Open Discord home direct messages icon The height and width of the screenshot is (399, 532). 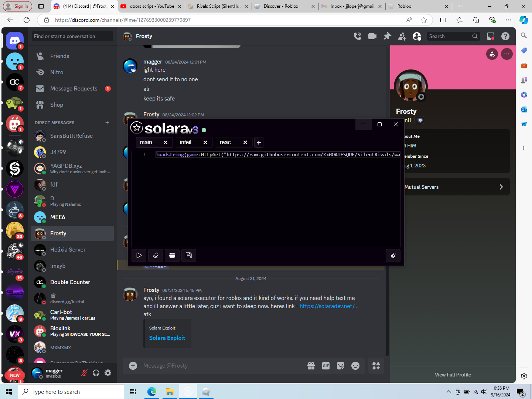[x=15, y=40]
